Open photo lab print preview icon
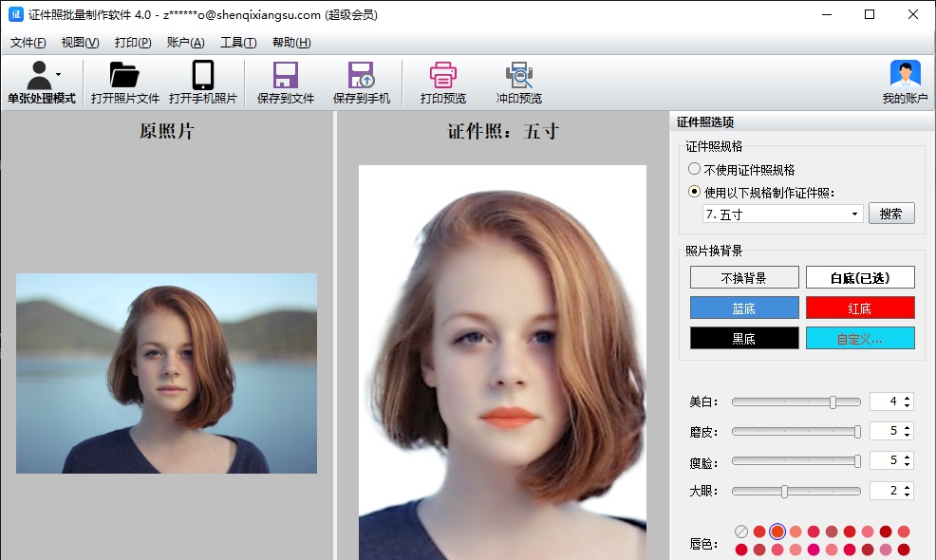This screenshot has width=936, height=560. point(518,76)
